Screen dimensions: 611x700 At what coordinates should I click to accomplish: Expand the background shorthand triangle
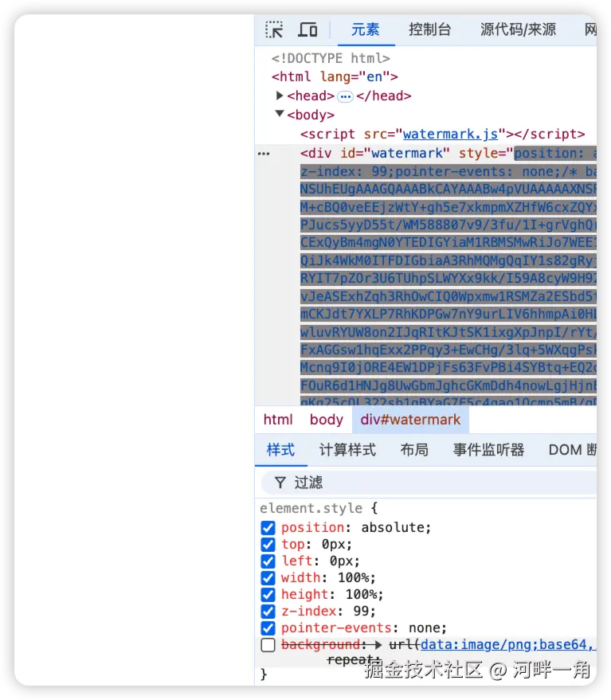point(378,644)
